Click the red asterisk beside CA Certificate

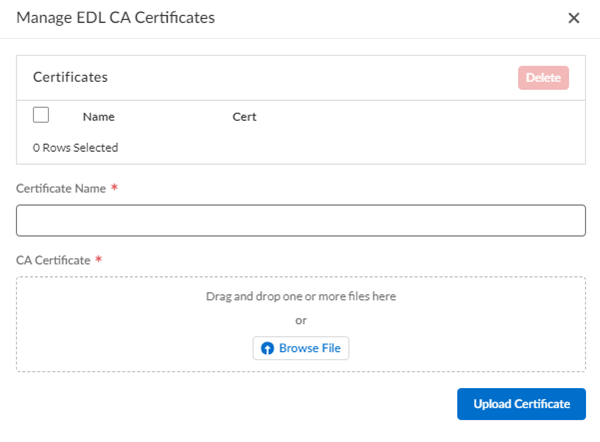[x=99, y=260]
